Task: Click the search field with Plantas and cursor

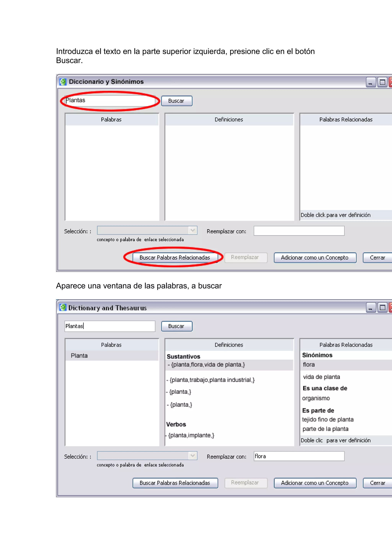Action: coord(110,326)
